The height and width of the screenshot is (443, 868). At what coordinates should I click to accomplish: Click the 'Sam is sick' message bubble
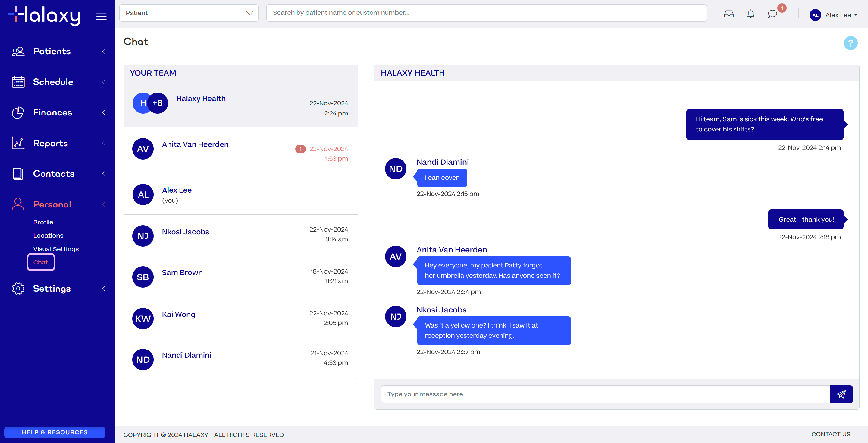coord(765,124)
